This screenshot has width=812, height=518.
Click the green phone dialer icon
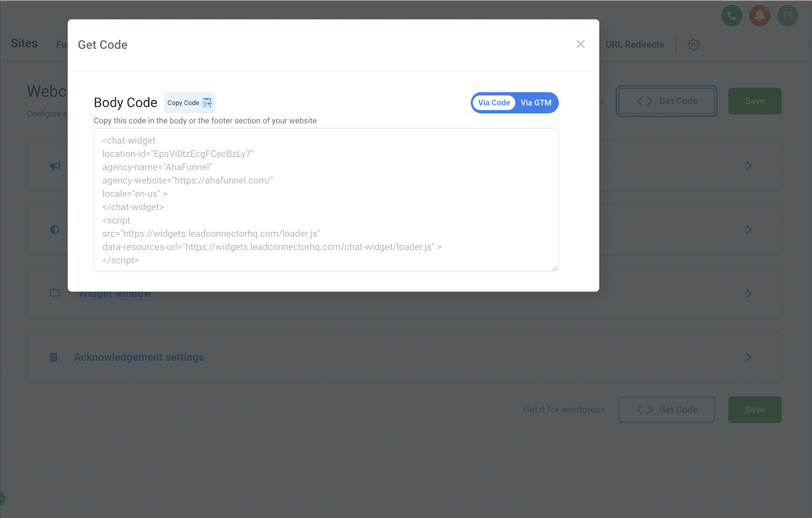point(731,16)
